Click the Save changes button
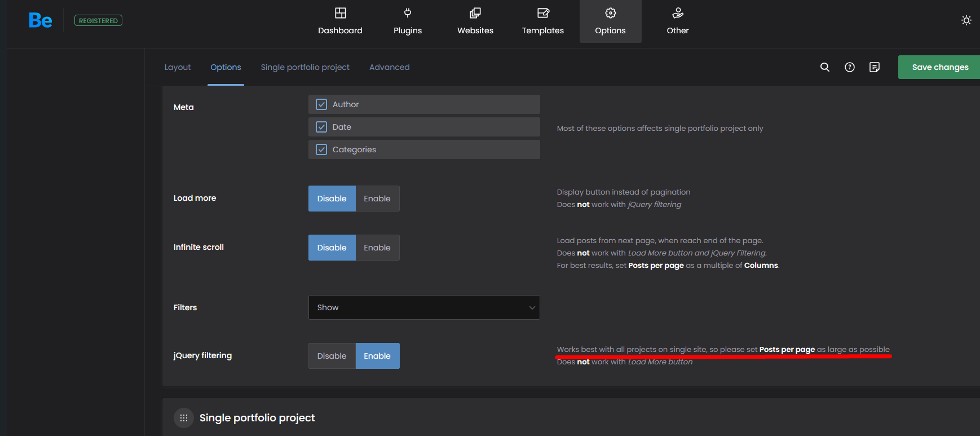Image resolution: width=980 pixels, height=436 pixels. (939, 67)
